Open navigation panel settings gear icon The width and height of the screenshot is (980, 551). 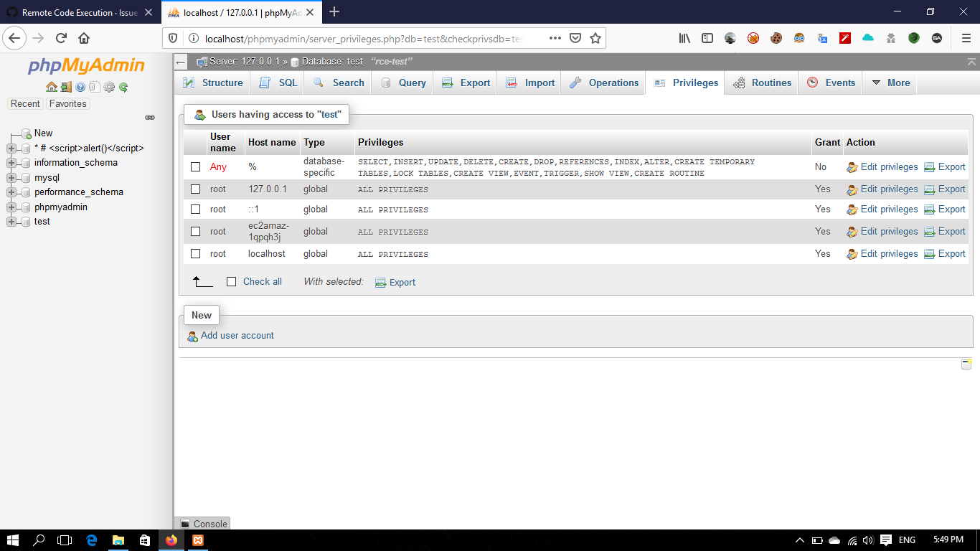pos(109,87)
